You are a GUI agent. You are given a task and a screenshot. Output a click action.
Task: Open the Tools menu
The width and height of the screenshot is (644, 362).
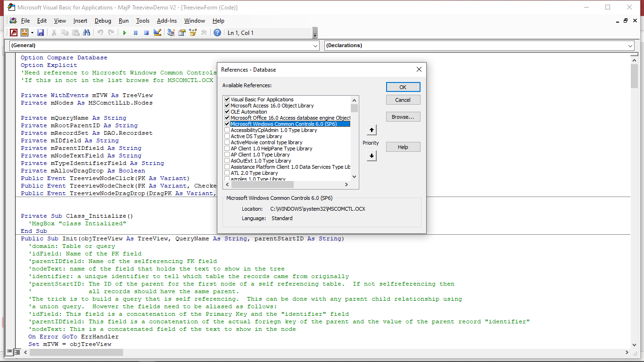coord(143,21)
